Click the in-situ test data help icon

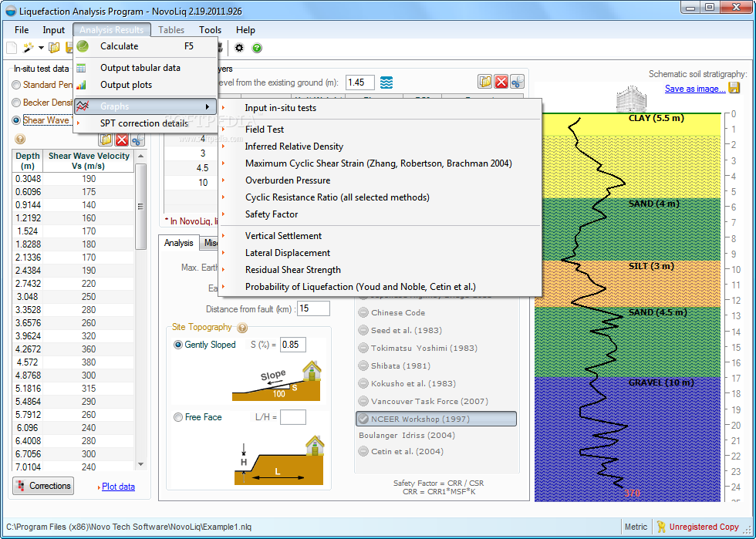(x=20, y=140)
